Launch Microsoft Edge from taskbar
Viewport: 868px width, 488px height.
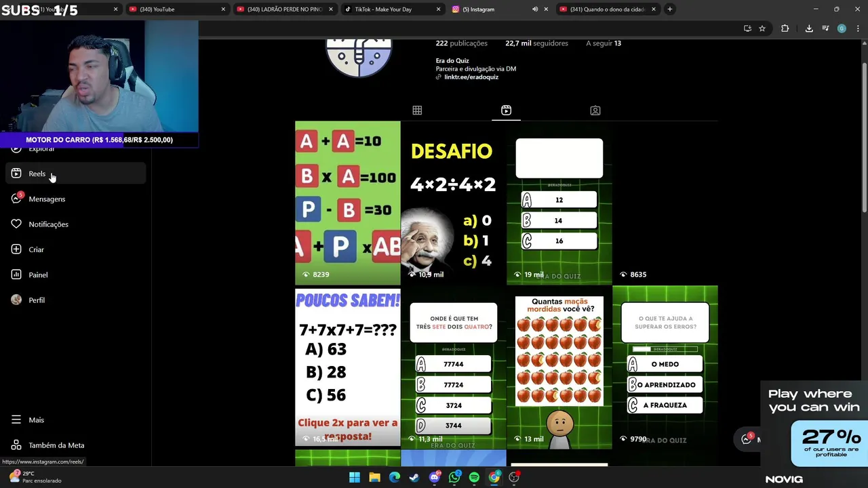tap(395, 477)
